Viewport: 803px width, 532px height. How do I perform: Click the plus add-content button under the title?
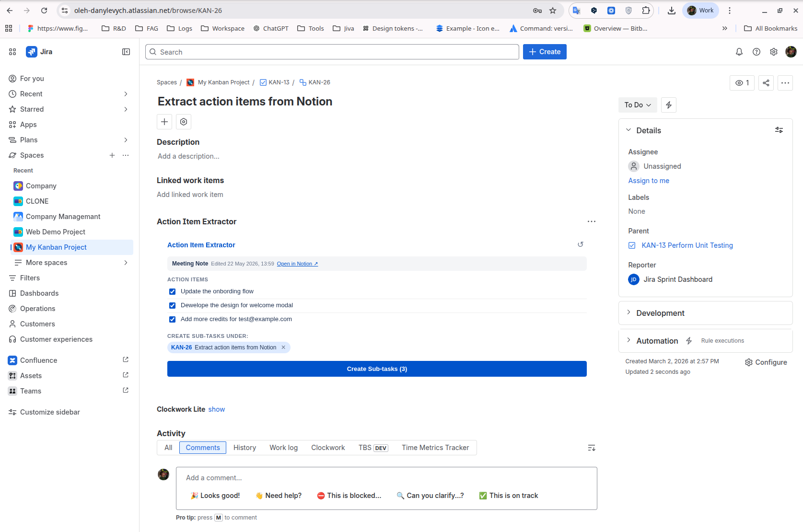[164, 122]
